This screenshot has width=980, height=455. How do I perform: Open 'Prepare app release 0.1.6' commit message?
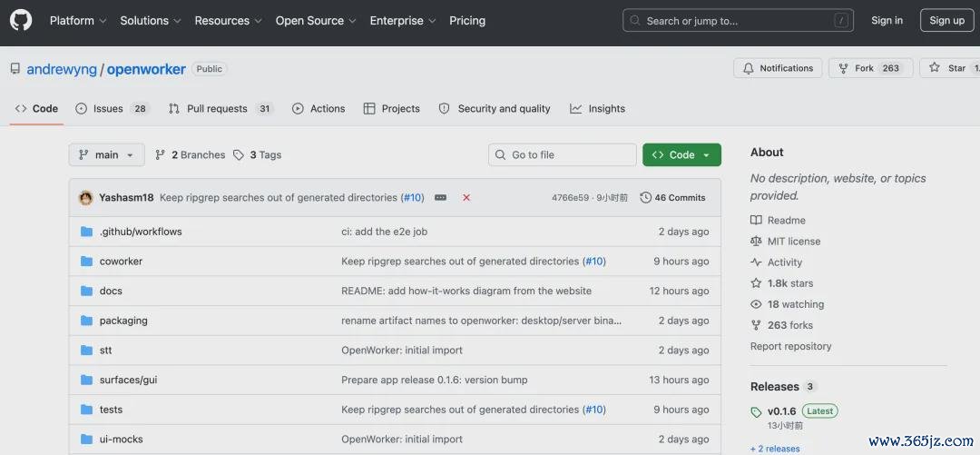(x=435, y=380)
